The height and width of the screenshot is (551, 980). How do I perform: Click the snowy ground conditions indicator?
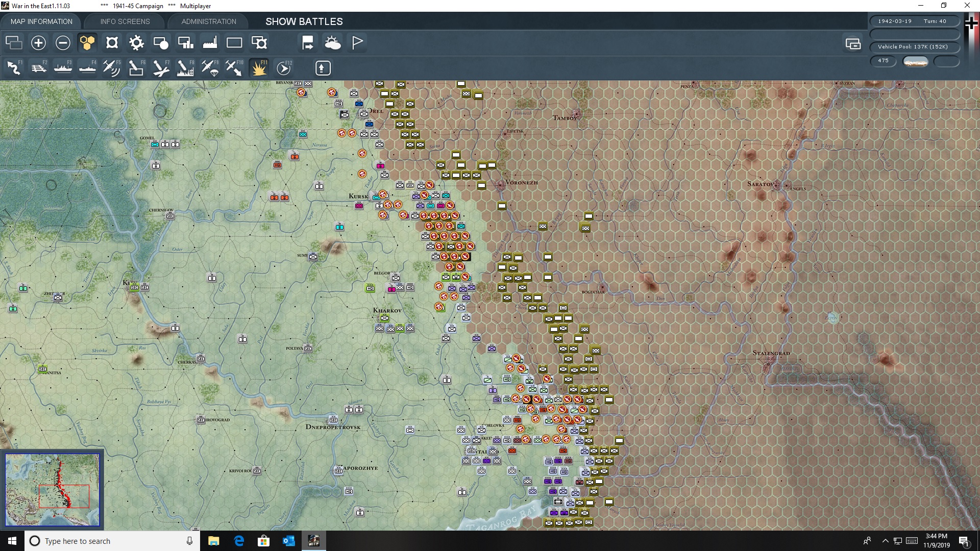[x=916, y=61]
